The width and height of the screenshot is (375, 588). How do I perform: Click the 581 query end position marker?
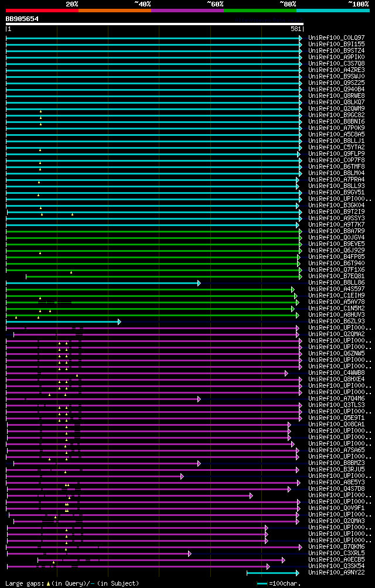point(295,29)
